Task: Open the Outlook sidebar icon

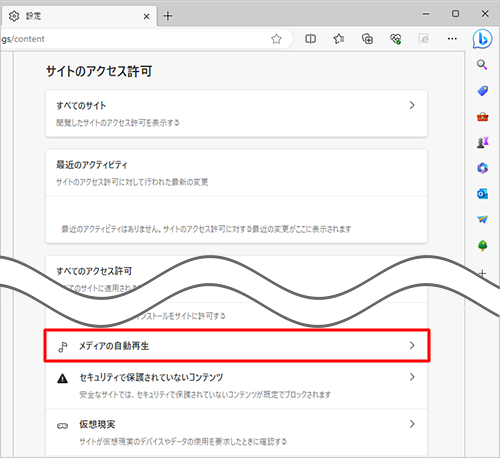Action: (482, 194)
